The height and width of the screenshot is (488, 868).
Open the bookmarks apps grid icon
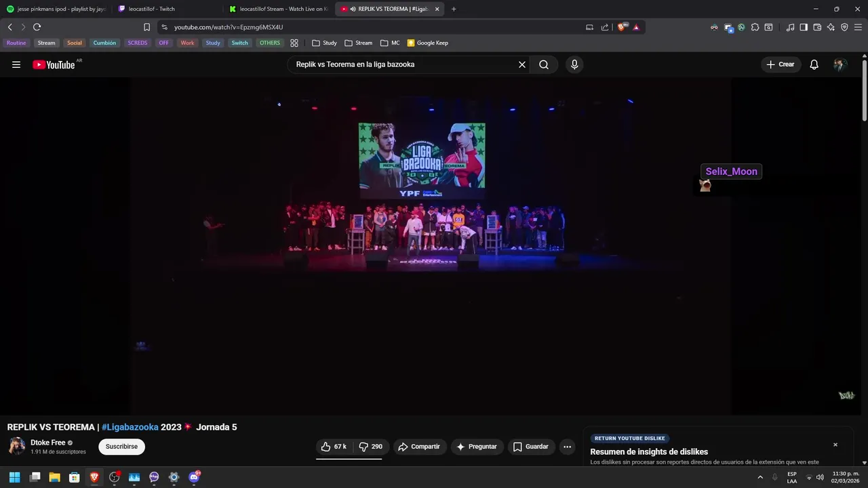[x=294, y=43]
